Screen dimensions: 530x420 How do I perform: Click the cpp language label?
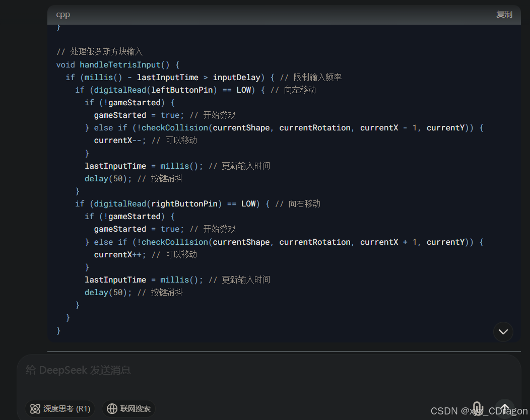point(63,15)
